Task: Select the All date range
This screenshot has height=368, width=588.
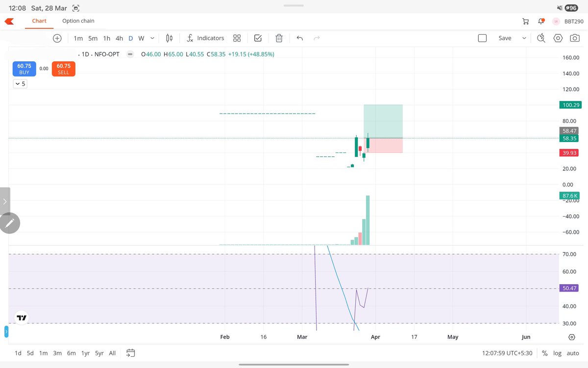Action: 112,353
